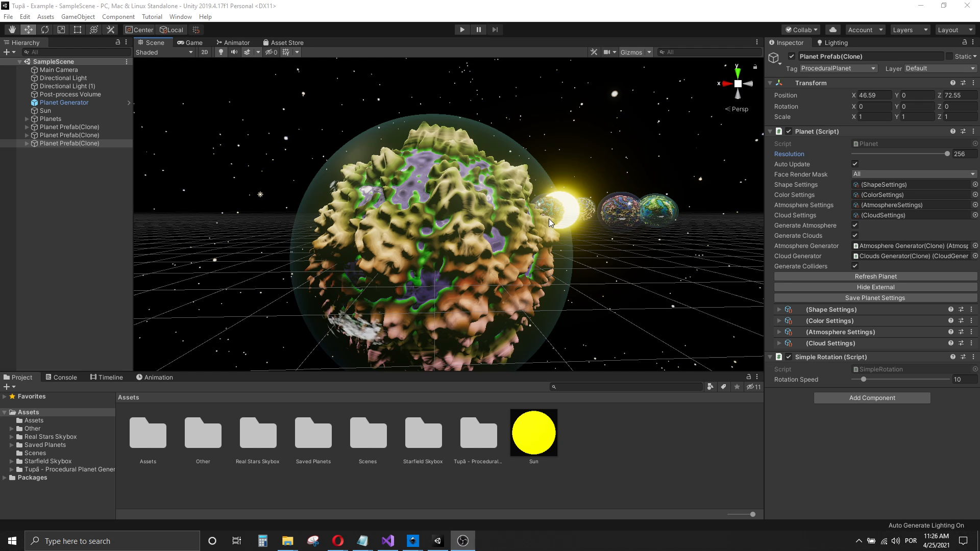Open Transform component help icon

pyautogui.click(x=952, y=83)
